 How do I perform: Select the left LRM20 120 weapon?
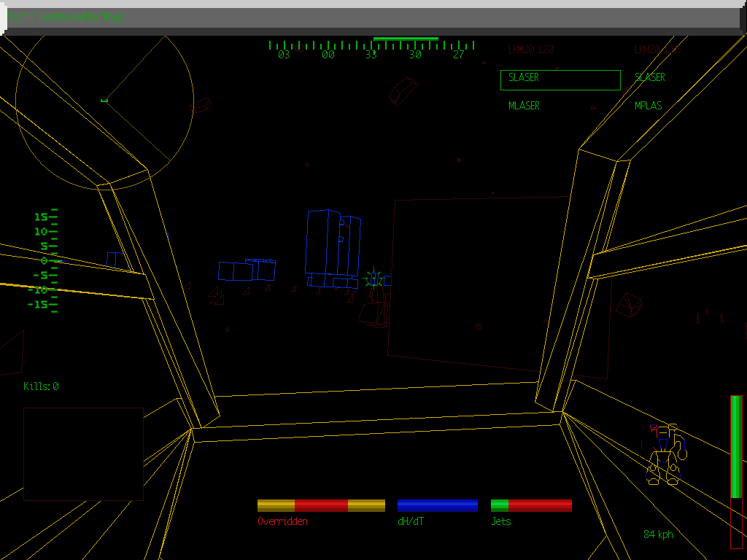pyautogui.click(x=530, y=50)
